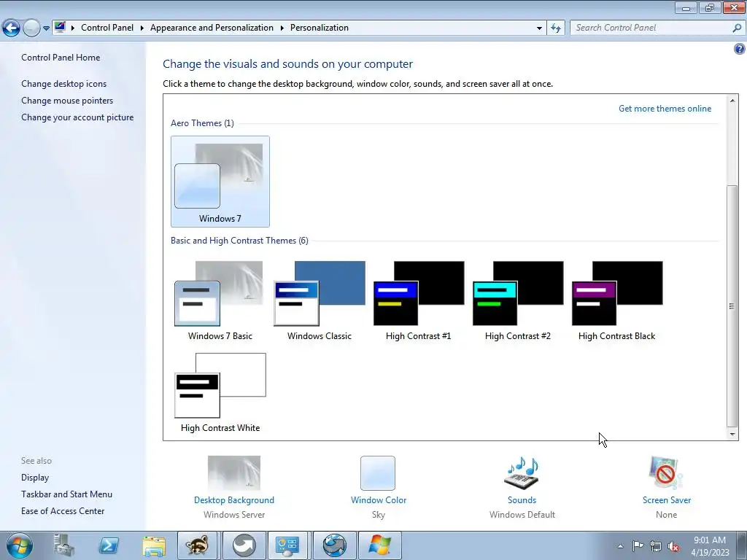Switch to Control Panel taskbar button

(287, 545)
